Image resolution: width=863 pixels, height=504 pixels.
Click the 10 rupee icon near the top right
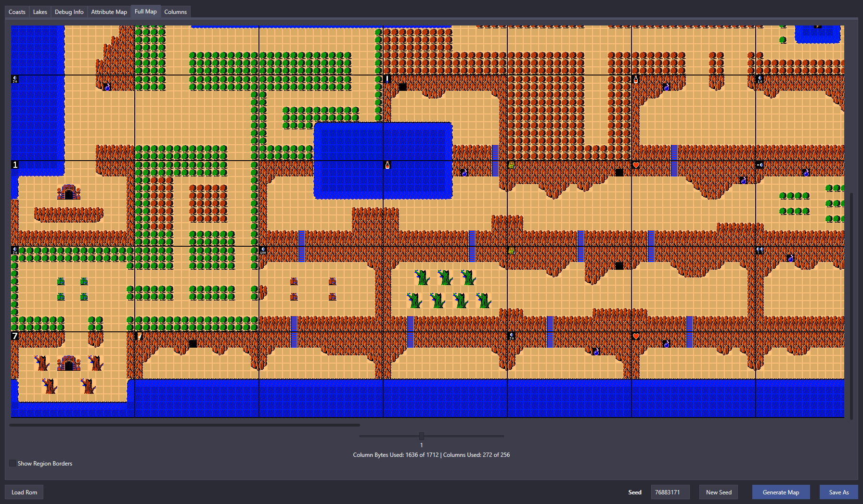click(x=760, y=79)
